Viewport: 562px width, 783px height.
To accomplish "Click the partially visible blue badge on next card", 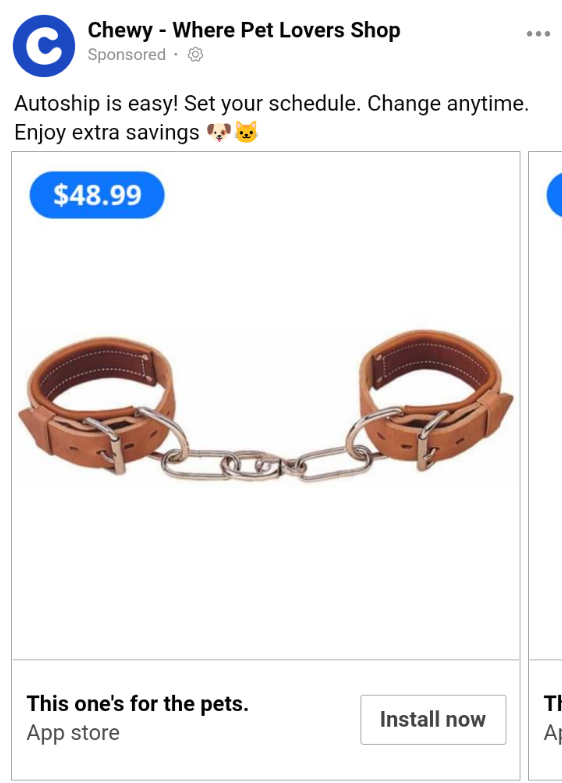I will pyautogui.click(x=555, y=195).
